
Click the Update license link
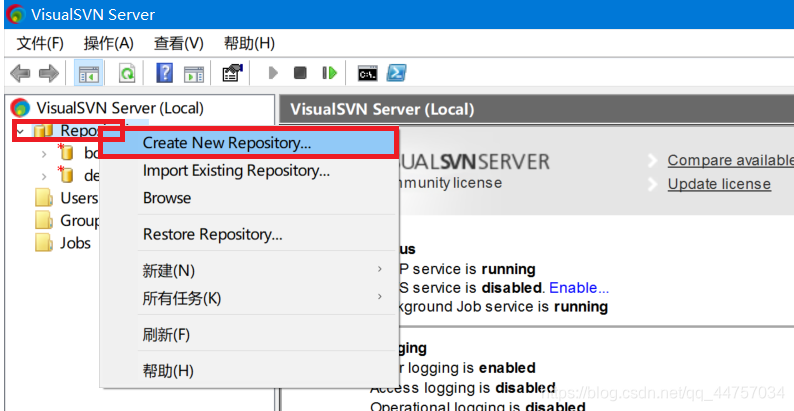tap(719, 184)
